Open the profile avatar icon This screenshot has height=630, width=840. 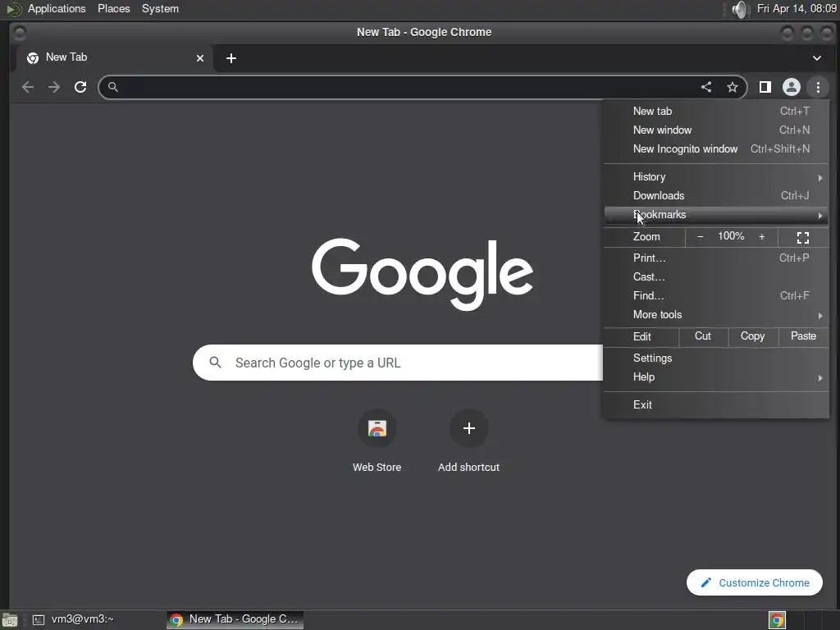(x=792, y=87)
